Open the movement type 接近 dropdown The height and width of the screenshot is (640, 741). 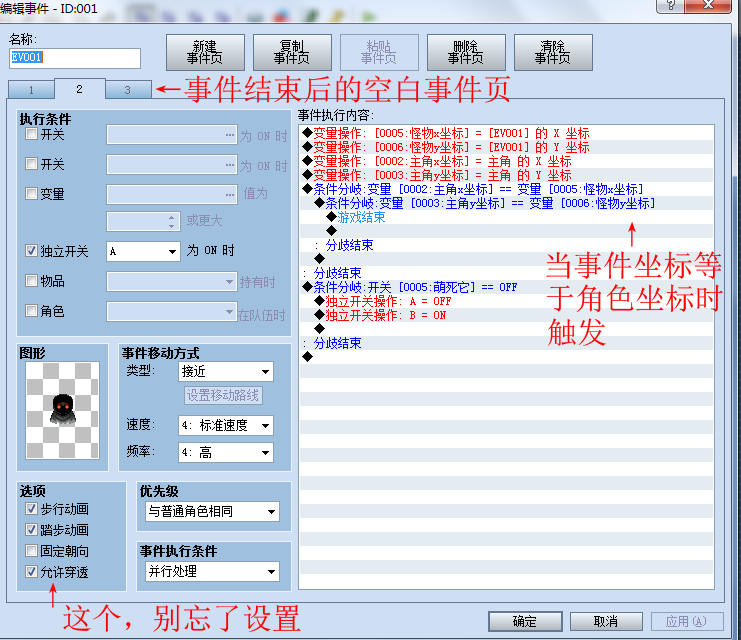pyautogui.click(x=226, y=372)
